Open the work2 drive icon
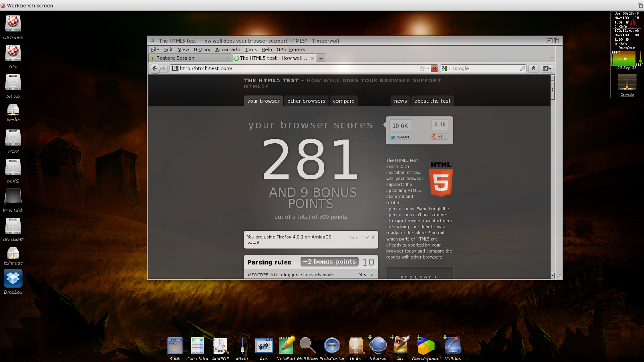644x362 pixels. coord(13,167)
